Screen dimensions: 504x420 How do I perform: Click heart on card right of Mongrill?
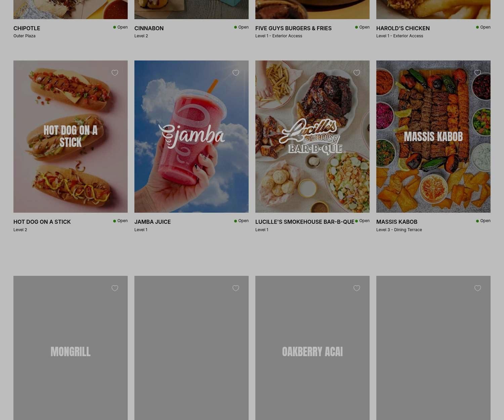tap(236, 288)
